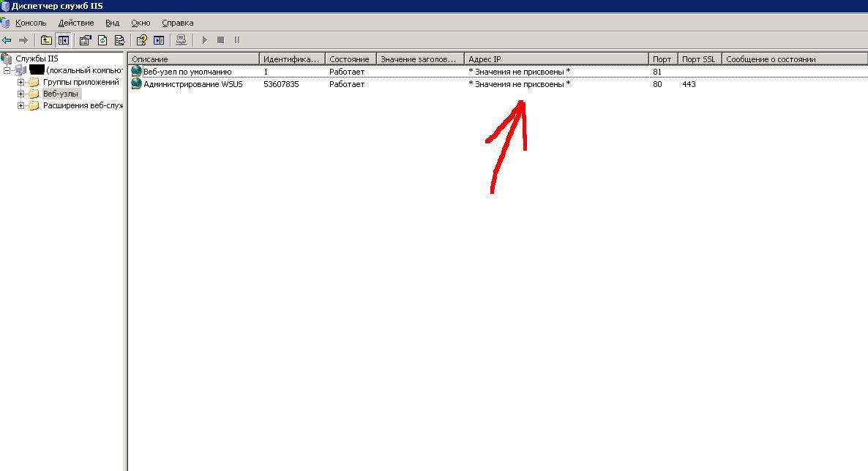Click the globe icon of Администрирование WSUS

click(136, 83)
